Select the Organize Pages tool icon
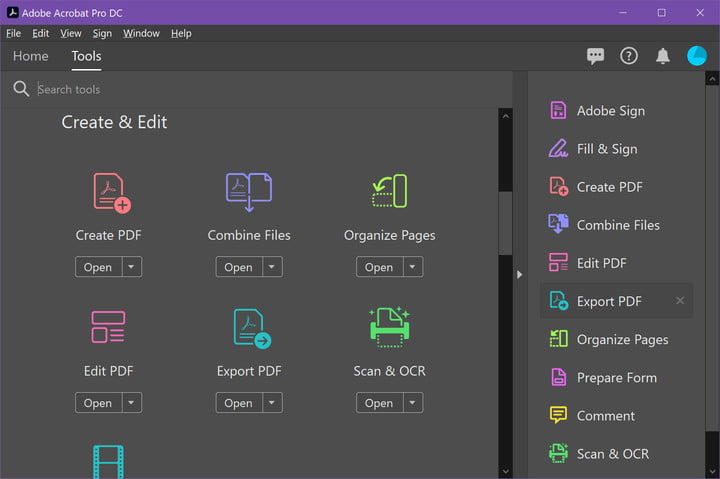The width and height of the screenshot is (720, 479). click(389, 192)
